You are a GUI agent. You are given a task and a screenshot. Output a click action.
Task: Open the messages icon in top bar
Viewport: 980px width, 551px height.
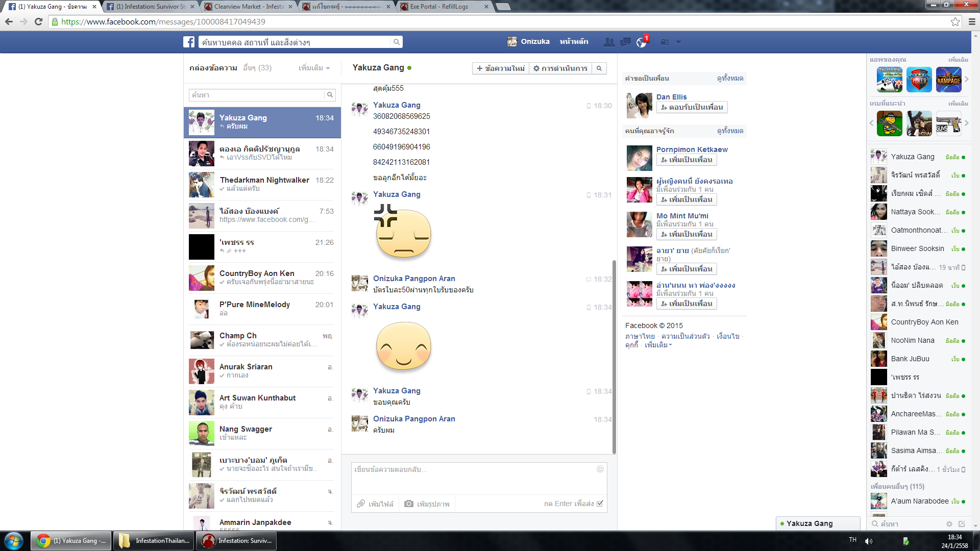click(625, 42)
